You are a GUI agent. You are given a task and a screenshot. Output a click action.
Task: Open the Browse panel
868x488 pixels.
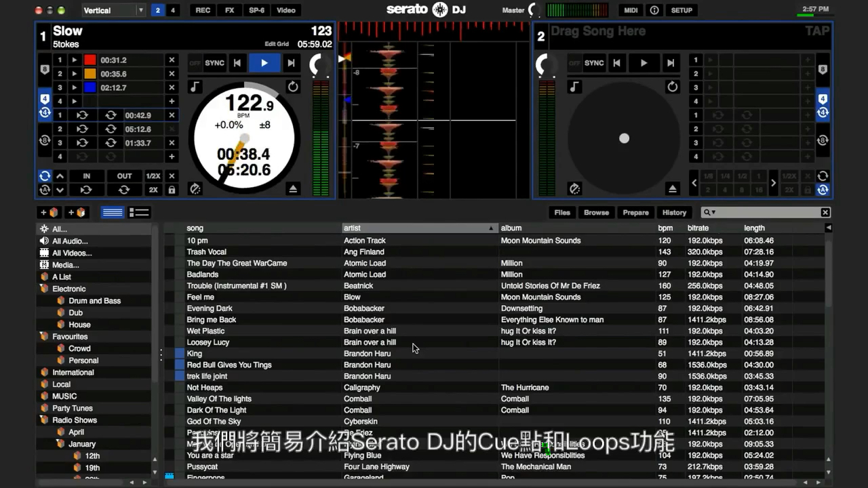point(596,212)
